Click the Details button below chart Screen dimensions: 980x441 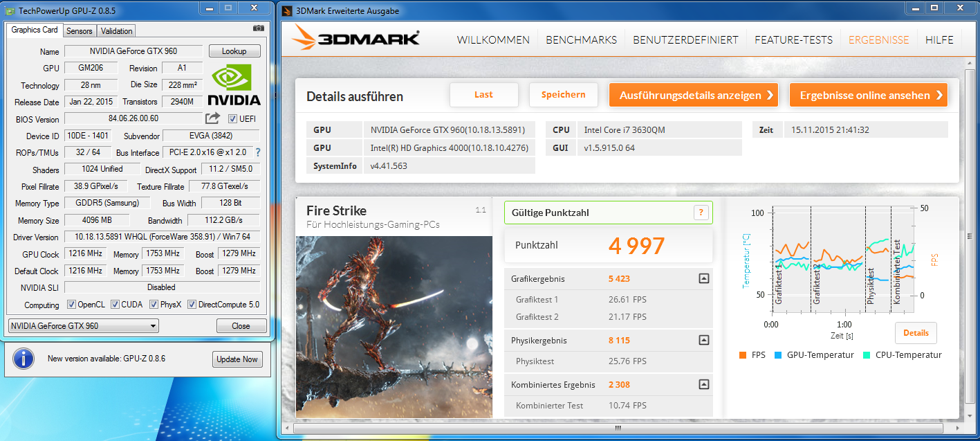916,333
